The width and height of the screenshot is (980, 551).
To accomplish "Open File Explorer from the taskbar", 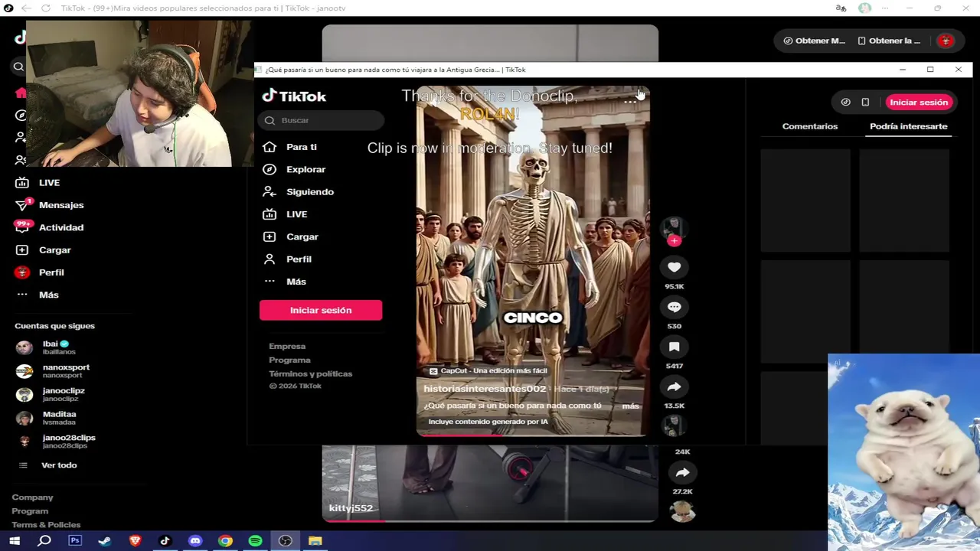I will coord(315,540).
